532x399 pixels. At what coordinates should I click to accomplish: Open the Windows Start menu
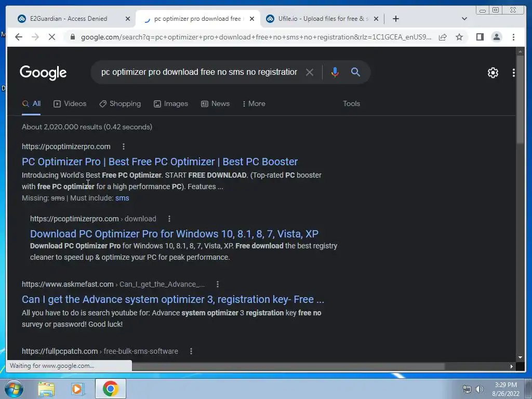coord(14,389)
